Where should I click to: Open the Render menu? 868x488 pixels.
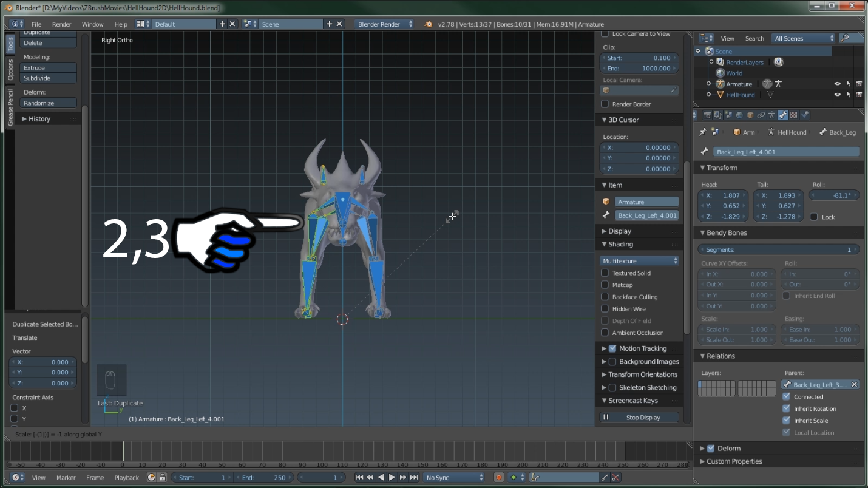click(61, 24)
